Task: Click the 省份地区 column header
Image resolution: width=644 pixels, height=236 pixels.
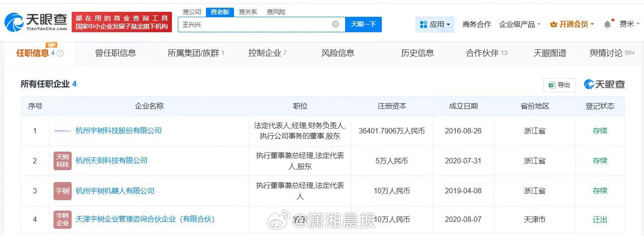Action: click(535, 106)
